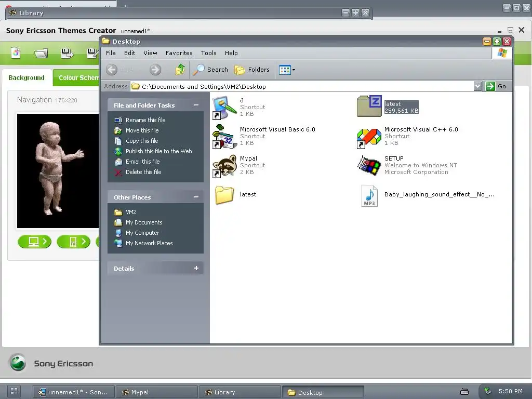The height and width of the screenshot is (399, 532).
Task: Open the Tools menu
Action: tap(208, 53)
